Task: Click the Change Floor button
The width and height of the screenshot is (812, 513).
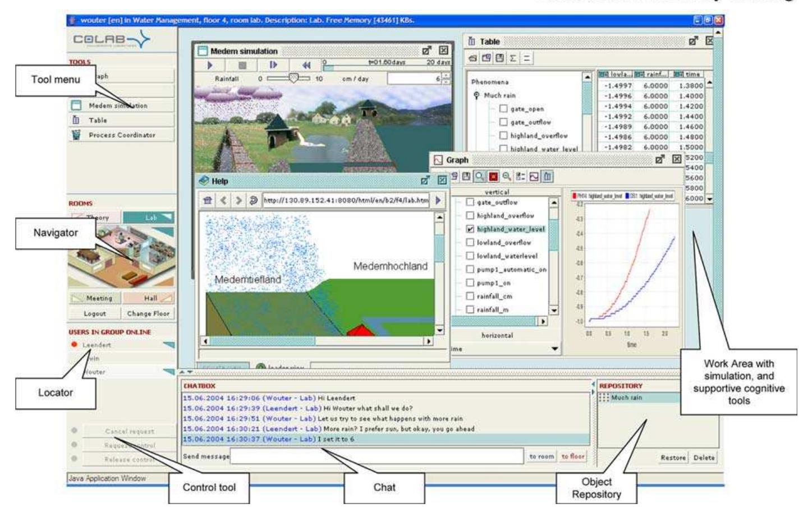Action: 148,313
